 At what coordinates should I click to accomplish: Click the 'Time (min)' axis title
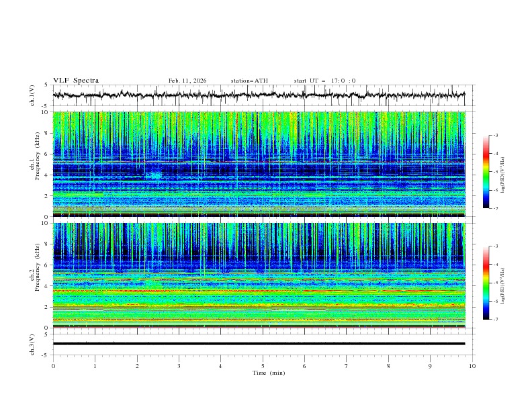269,373
